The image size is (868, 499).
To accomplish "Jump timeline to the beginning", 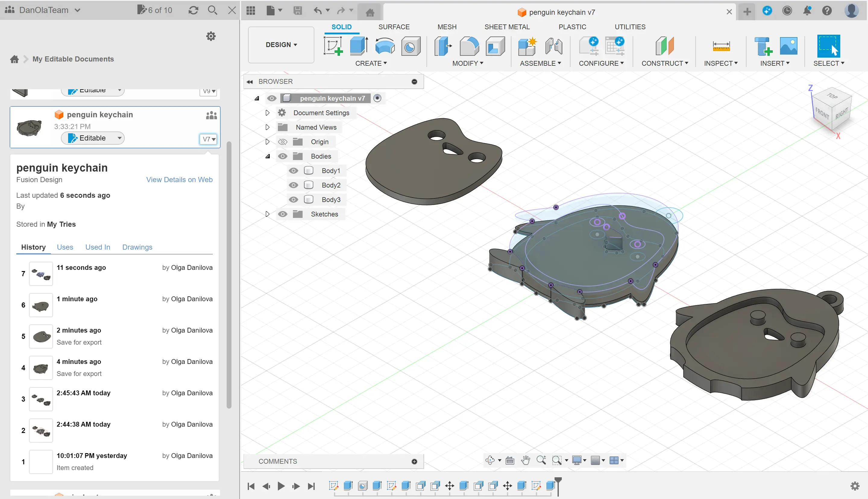I will pyautogui.click(x=251, y=486).
